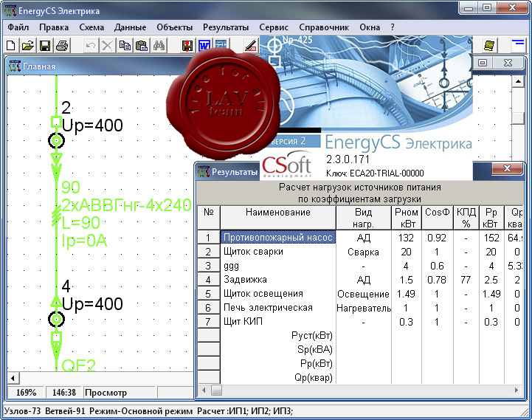Select 'Печь электрическая' row name cell
Viewport: 532px width, 420px height.
pyautogui.click(x=278, y=308)
